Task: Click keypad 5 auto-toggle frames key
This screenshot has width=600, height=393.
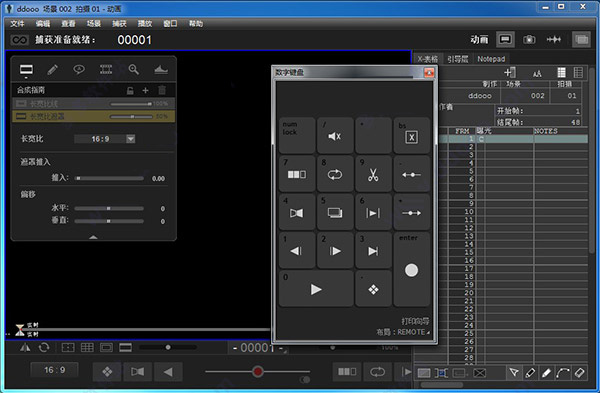Action: click(335, 212)
